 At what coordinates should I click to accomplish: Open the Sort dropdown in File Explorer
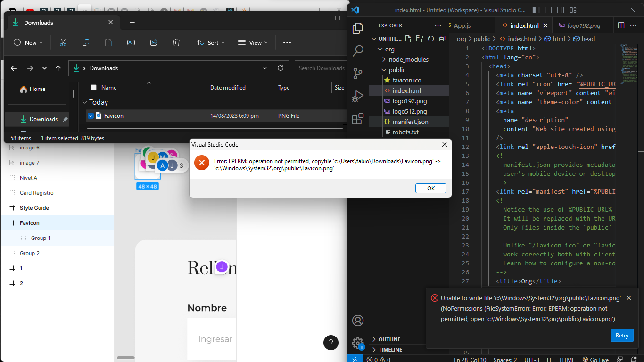[x=210, y=42]
